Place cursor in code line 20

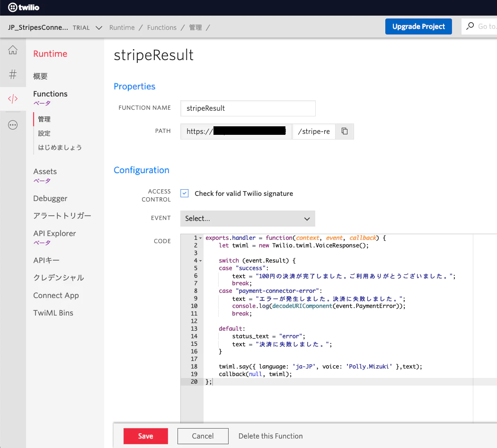click(350, 382)
